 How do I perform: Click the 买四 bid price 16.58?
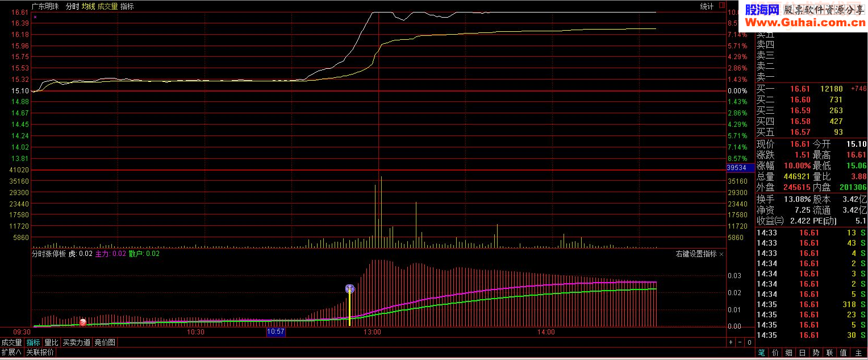pyautogui.click(x=802, y=121)
